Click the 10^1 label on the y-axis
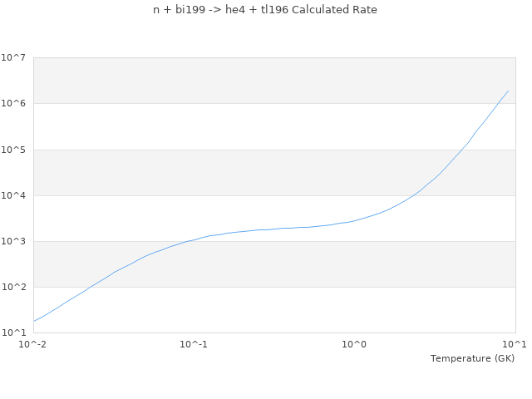Viewport: 532px width, 399px height. click(13, 332)
